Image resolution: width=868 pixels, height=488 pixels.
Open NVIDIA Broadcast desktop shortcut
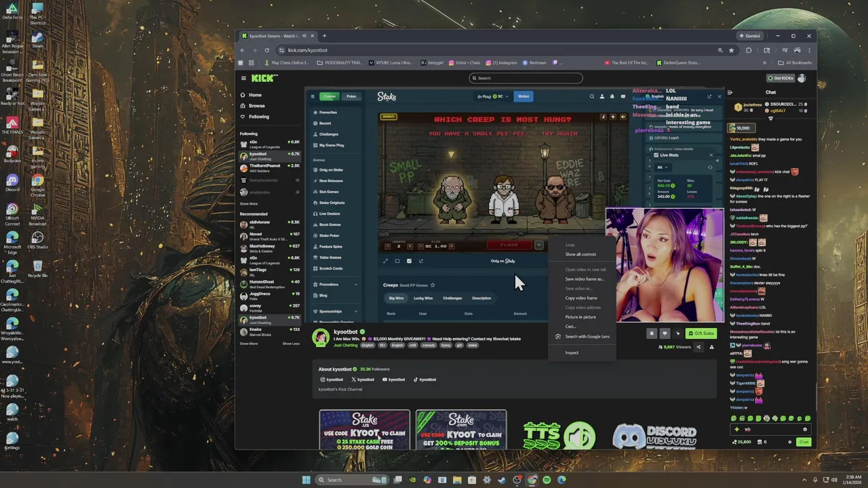click(x=37, y=213)
